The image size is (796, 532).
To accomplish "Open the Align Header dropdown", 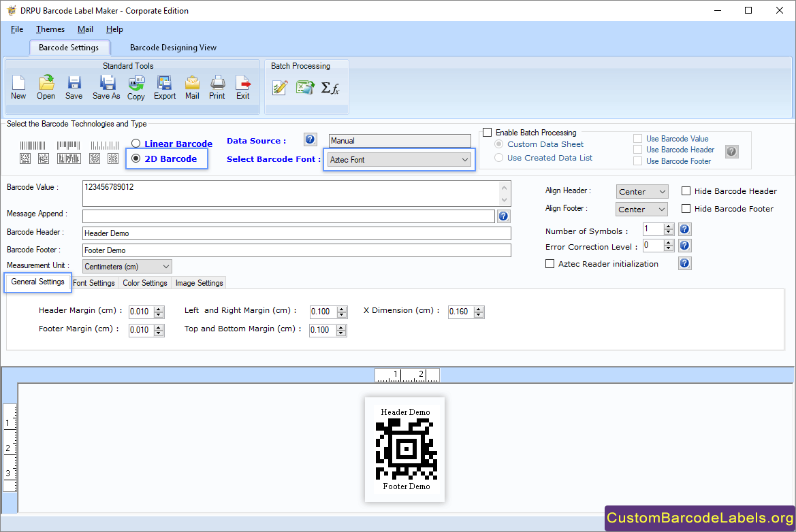I will coord(642,191).
